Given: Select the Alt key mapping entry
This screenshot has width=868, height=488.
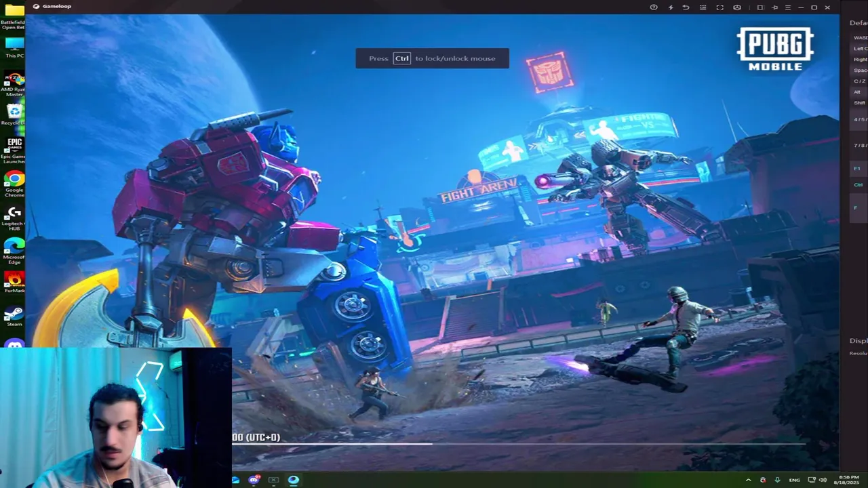Looking at the screenshot, I should (x=858, y=92).
